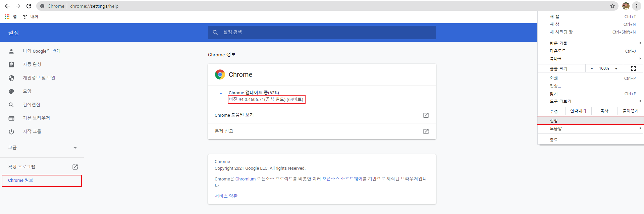Open 설정 from the Chrome menu
The image size is (644, 214).
pyautogui.click(x=591, y=120)
